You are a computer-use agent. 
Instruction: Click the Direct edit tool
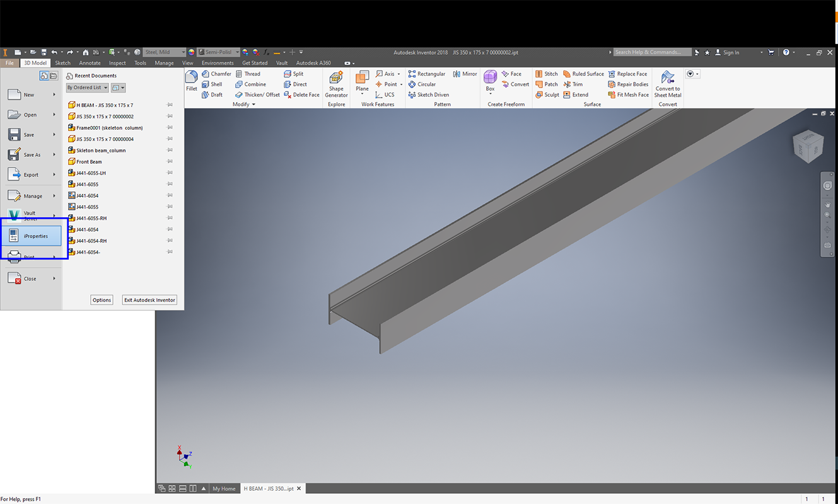click(296, 84)
